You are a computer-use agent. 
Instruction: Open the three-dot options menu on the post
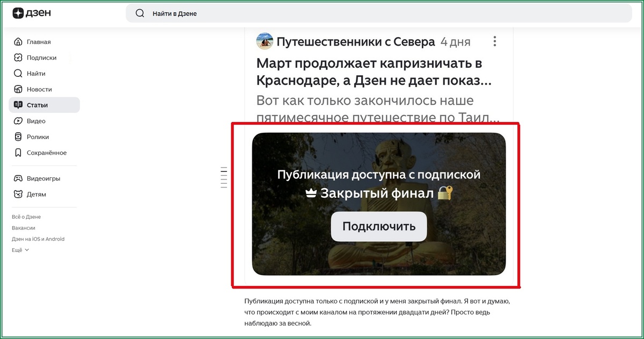pos(494,40)
